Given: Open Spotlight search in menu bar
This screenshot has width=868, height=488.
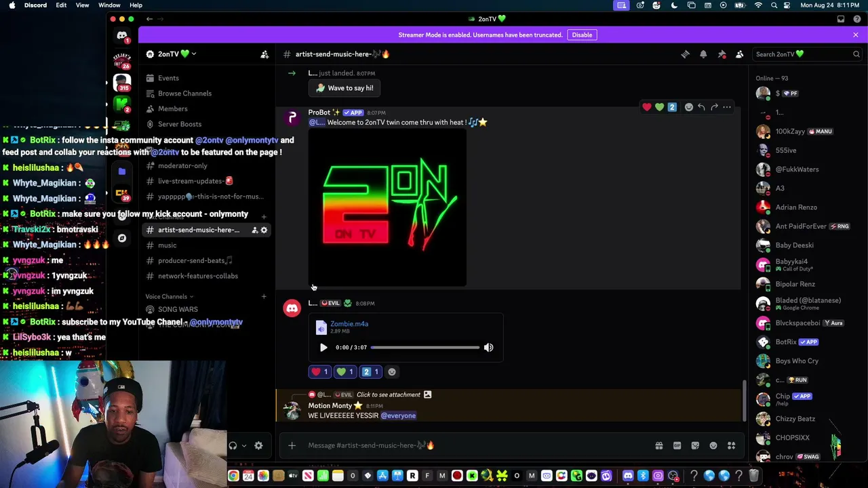Looking at the screenshot, I should (774, 5).
